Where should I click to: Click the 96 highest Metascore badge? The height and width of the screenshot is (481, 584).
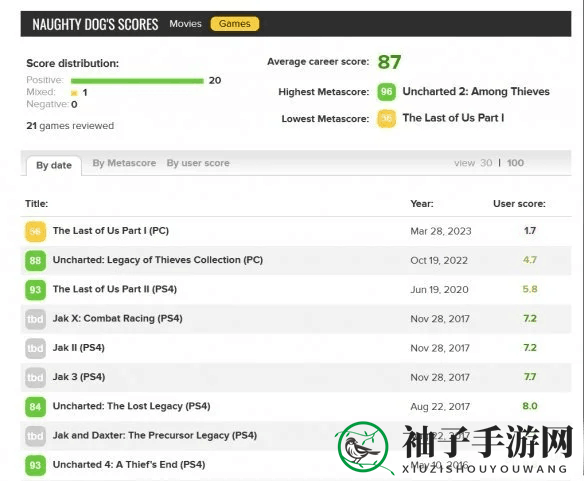(x=386, y=92)
